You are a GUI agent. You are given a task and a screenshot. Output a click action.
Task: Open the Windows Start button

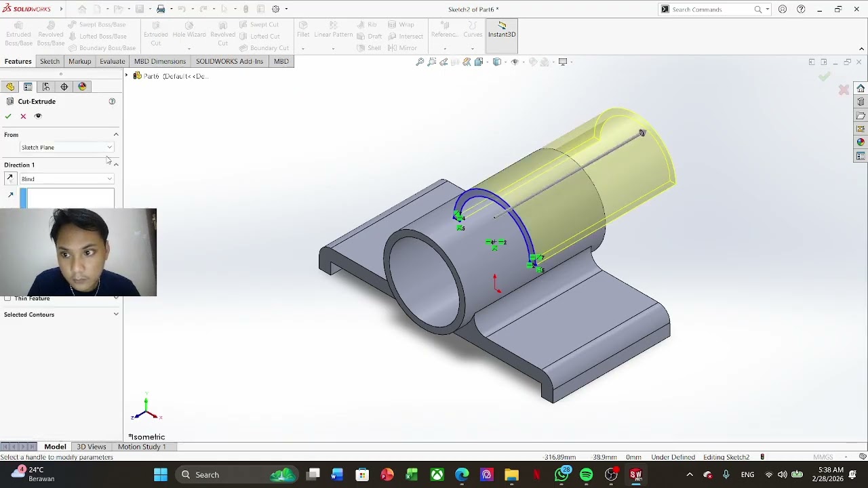coord(161,474)
